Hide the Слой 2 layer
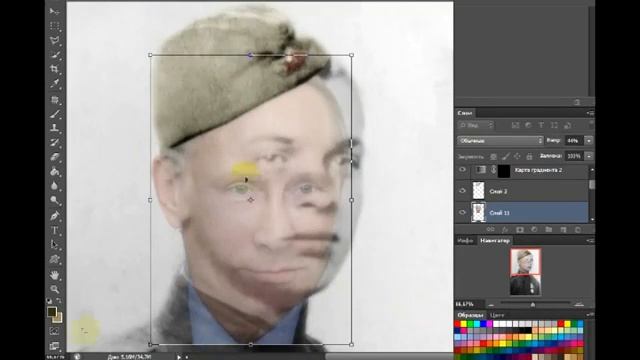Image resolution: width=640 pixels, height=360 pixels. [462, 191]
